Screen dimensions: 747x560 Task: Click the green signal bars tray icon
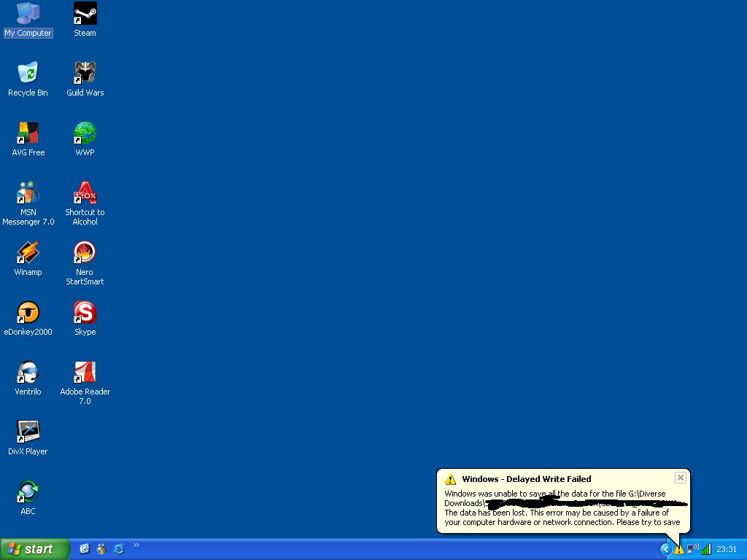(x=706, y=549)
